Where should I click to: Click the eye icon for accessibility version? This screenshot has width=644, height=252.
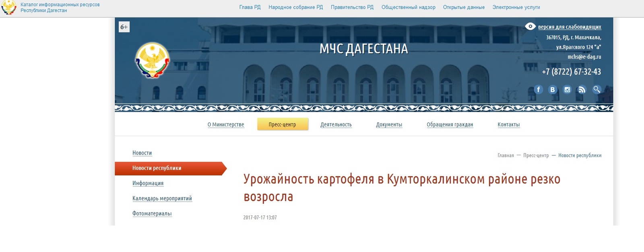point(530,27)
